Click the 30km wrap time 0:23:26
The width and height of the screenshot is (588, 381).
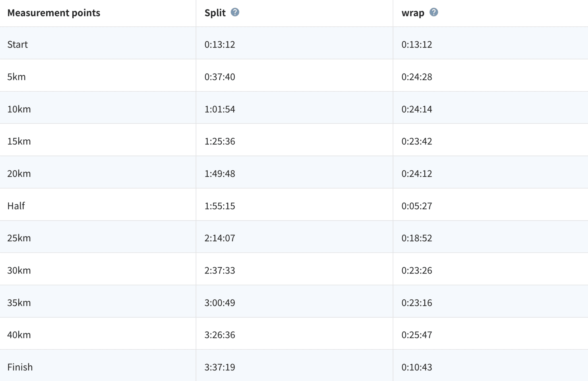pos(417,270)
